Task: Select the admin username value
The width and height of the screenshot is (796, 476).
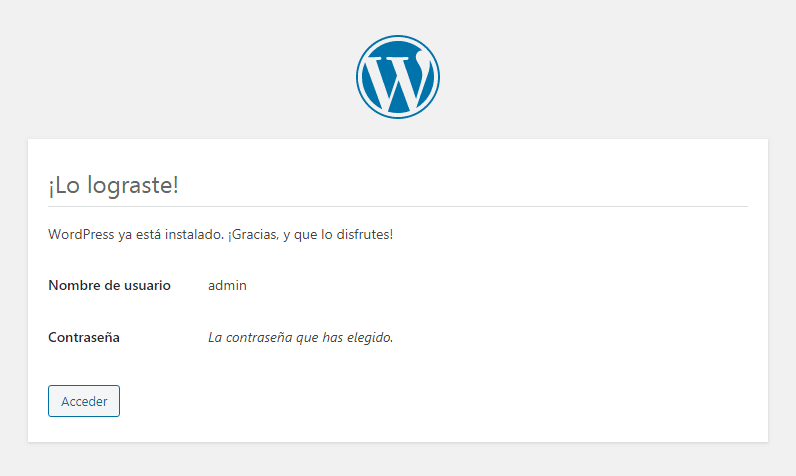Action: point(227,285)
